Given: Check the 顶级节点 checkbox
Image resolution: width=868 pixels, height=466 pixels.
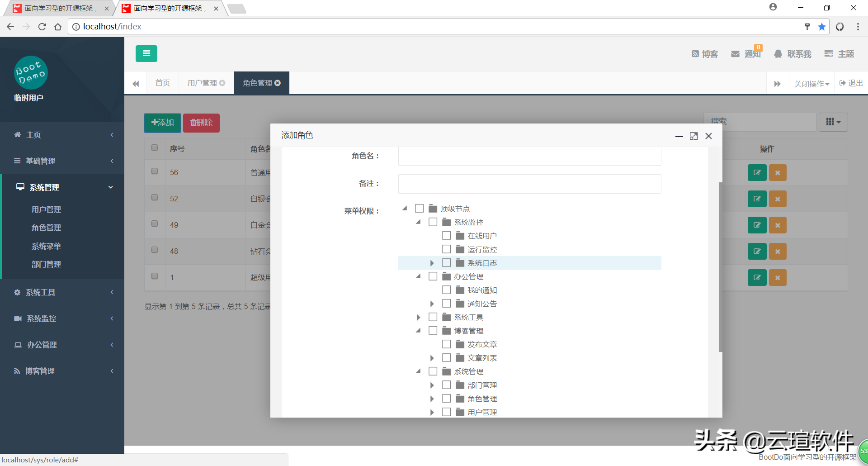Looking at the screenshot, I should pos(419,209).
